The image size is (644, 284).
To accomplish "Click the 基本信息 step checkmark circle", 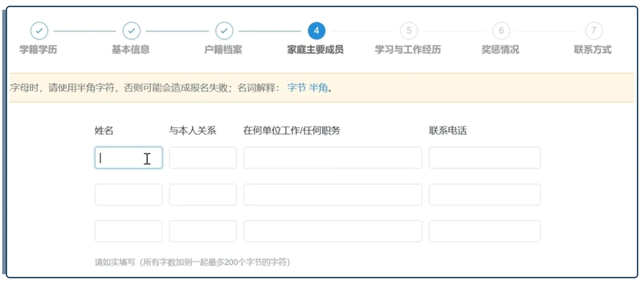I will click(x=131, y=31).
